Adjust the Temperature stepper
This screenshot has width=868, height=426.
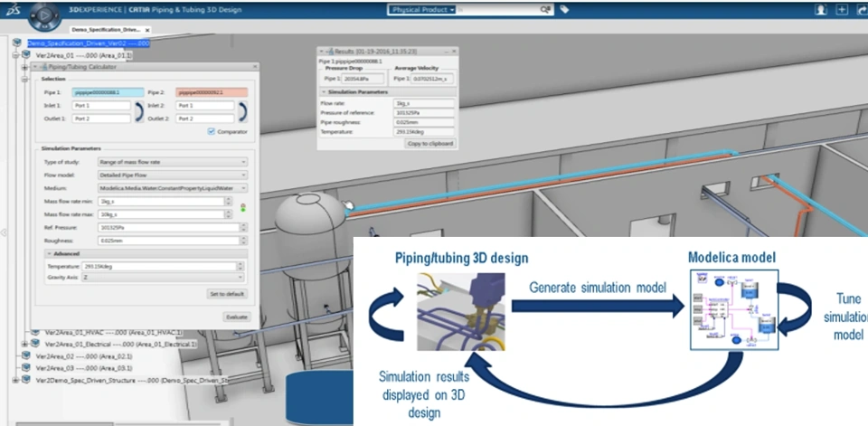241,267
